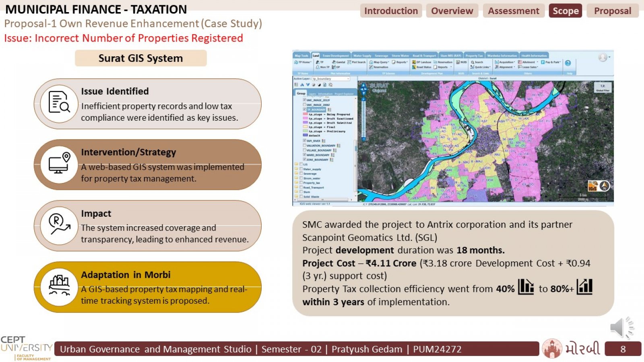Image resolution: width=644 pixels, height=362 pixels.
Task: Click the TP Scheme Reservation icon
Action: point(379,67)
